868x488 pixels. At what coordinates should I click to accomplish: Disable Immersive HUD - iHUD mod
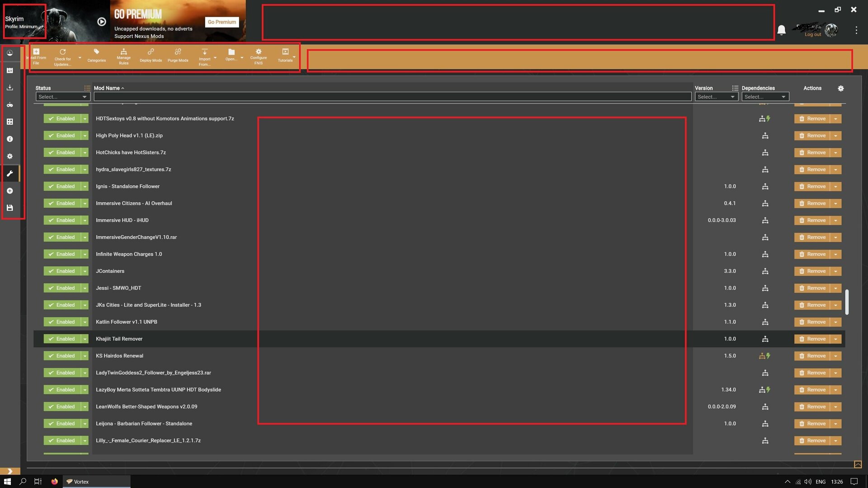(62, 221)
